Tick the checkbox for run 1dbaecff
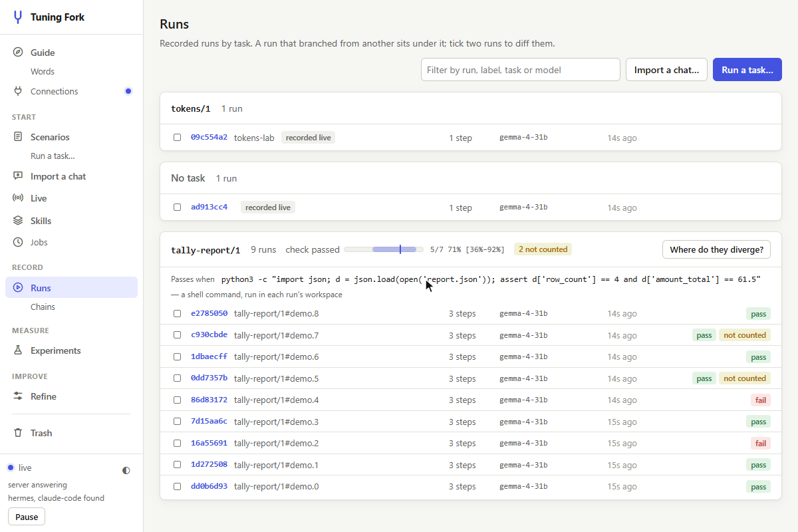This screenshot has width=798, height=532. [x=178, y=357]
